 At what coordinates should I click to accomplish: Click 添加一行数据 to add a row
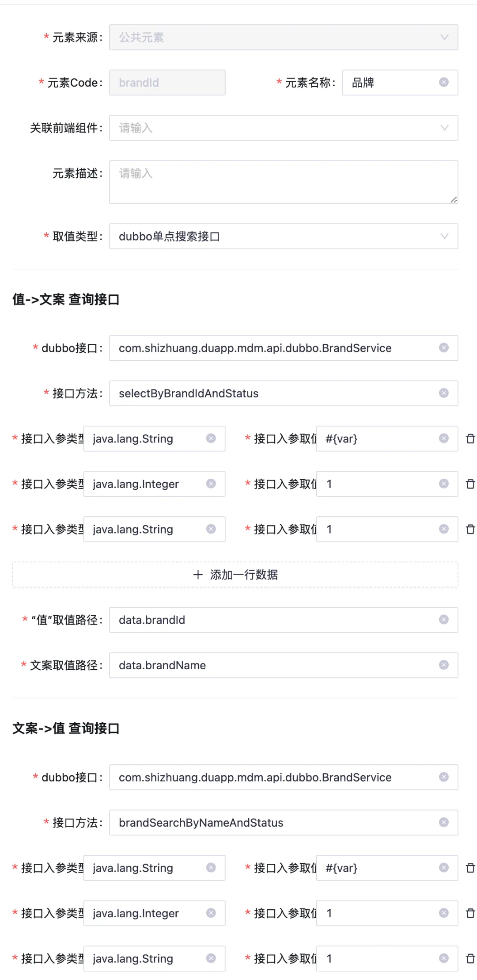235,575
